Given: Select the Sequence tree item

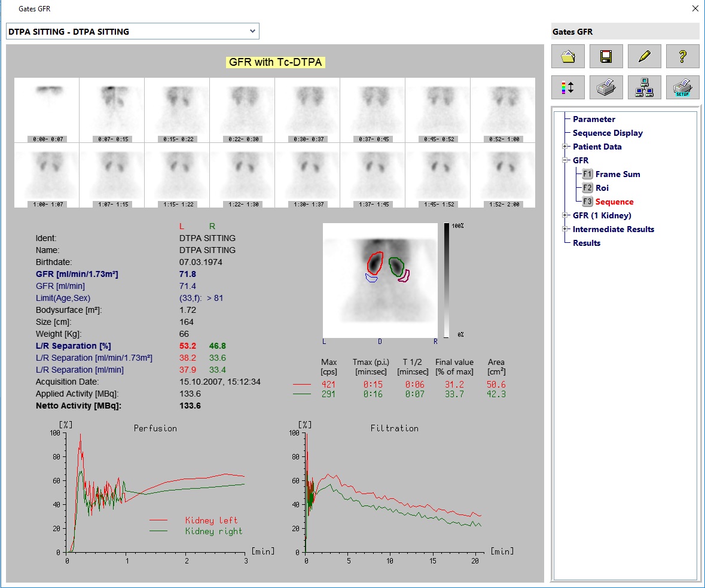Looking at the screenshot, I should pyautogui.click(x=614, y=202).
